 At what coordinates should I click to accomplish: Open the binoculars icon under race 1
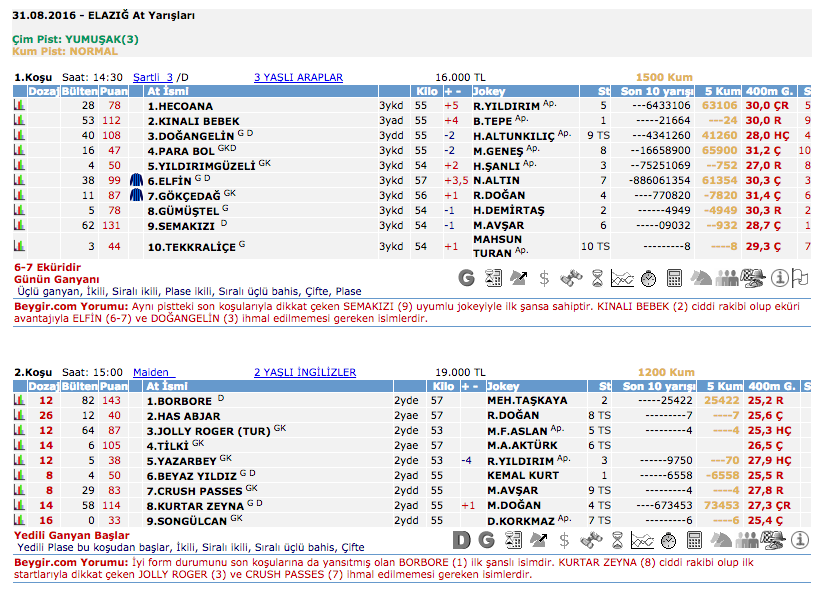tap(571, 278)
